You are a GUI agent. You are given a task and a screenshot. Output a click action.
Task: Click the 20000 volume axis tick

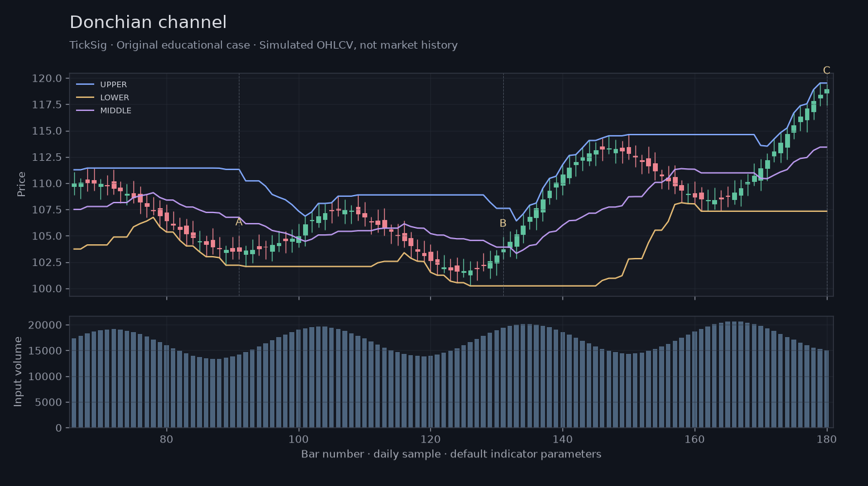click(x=46, y=325)
